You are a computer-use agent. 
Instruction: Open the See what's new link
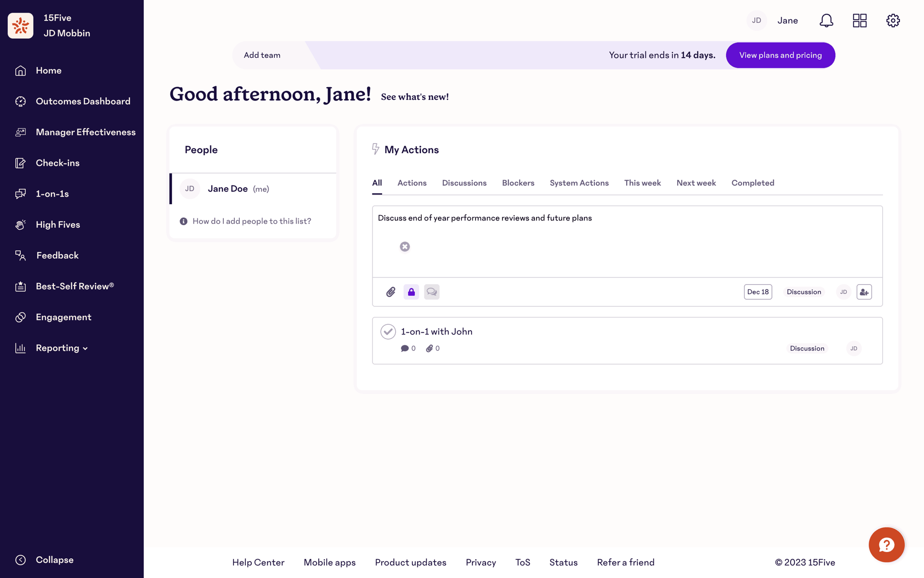[x=415, y=97]
